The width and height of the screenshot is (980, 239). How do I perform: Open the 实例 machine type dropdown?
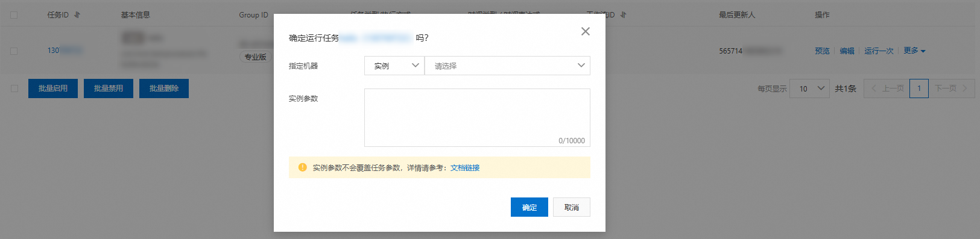(x=394, y=66)
